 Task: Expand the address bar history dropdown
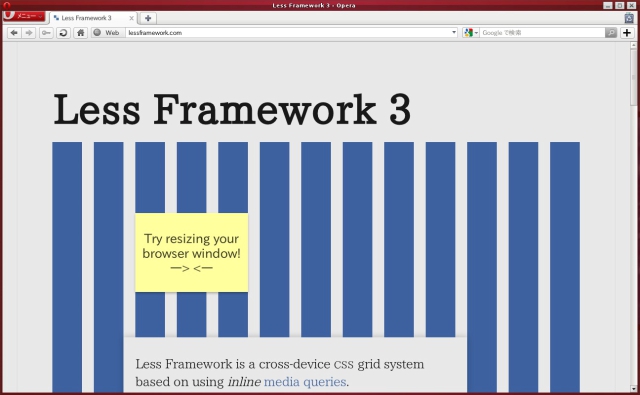[x=454, y=33]
